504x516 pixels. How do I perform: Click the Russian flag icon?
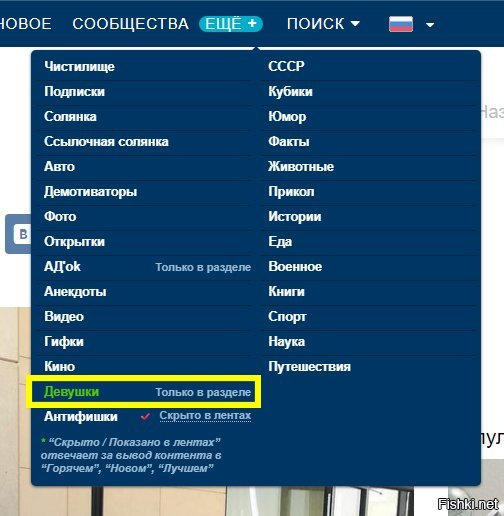(401, 24)
